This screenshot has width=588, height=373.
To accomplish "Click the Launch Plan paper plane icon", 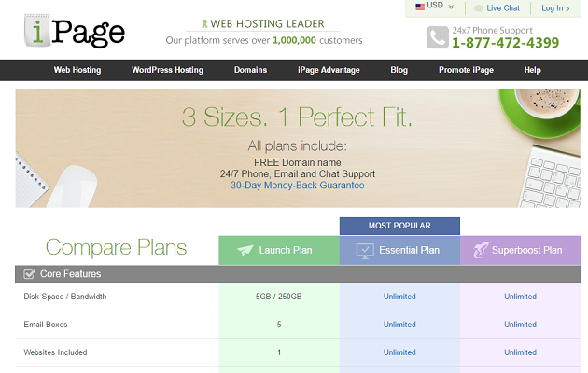I will [x=245, y=250].
